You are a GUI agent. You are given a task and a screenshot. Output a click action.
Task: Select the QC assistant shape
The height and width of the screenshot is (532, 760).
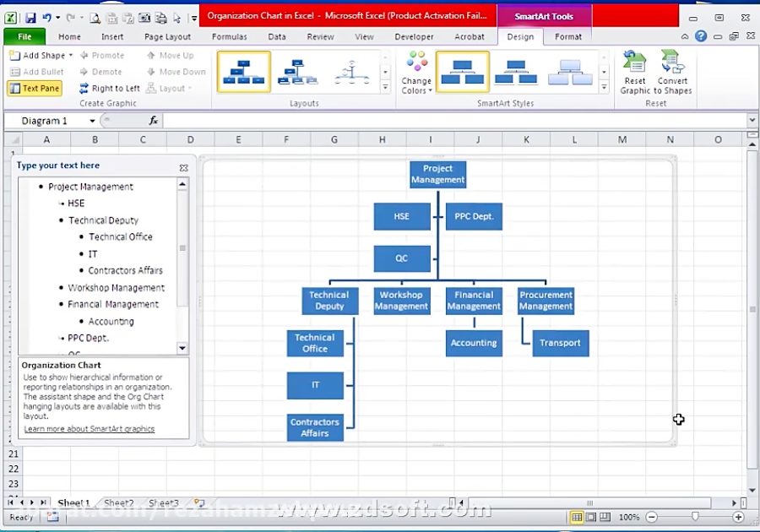[x=402, y=258]
